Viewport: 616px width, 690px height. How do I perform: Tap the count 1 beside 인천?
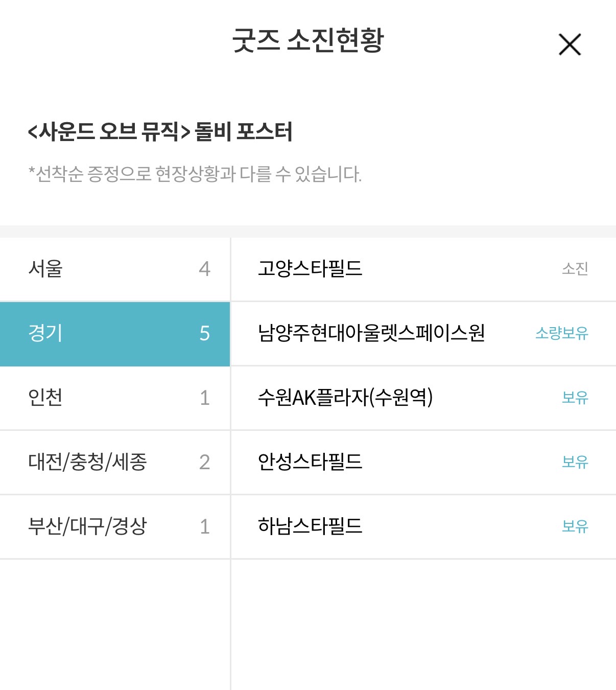(x=205, y=398)
